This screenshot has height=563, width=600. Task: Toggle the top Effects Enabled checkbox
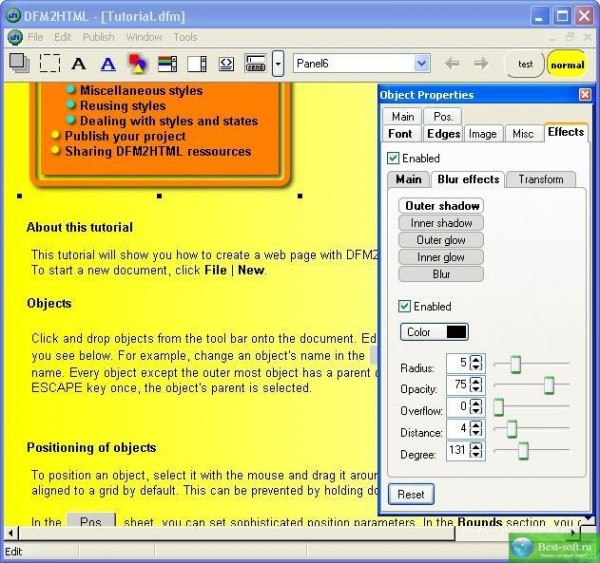click(393, 158)
